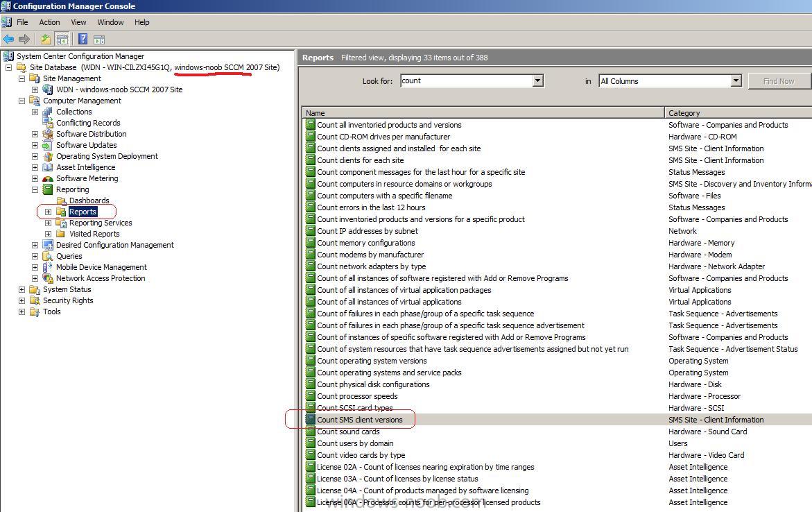Expand the Software Distribution node
812x512 pixels.
point(35,134)
